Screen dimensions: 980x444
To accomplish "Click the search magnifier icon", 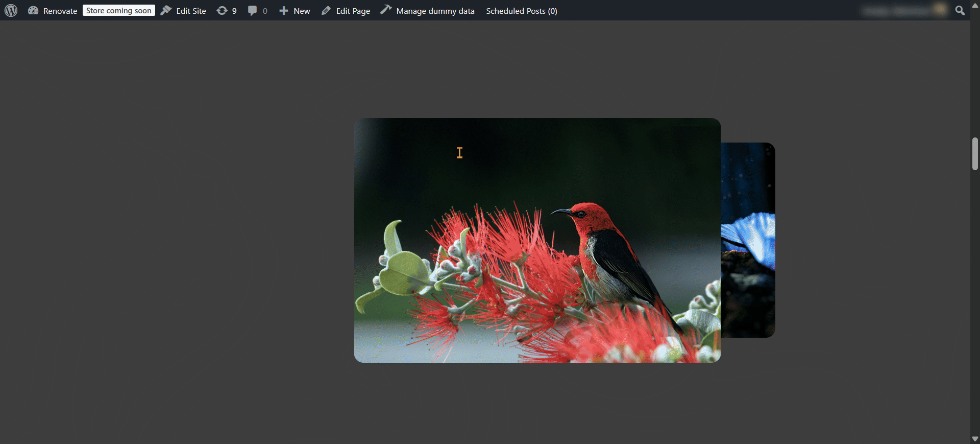I will [960, 11].
